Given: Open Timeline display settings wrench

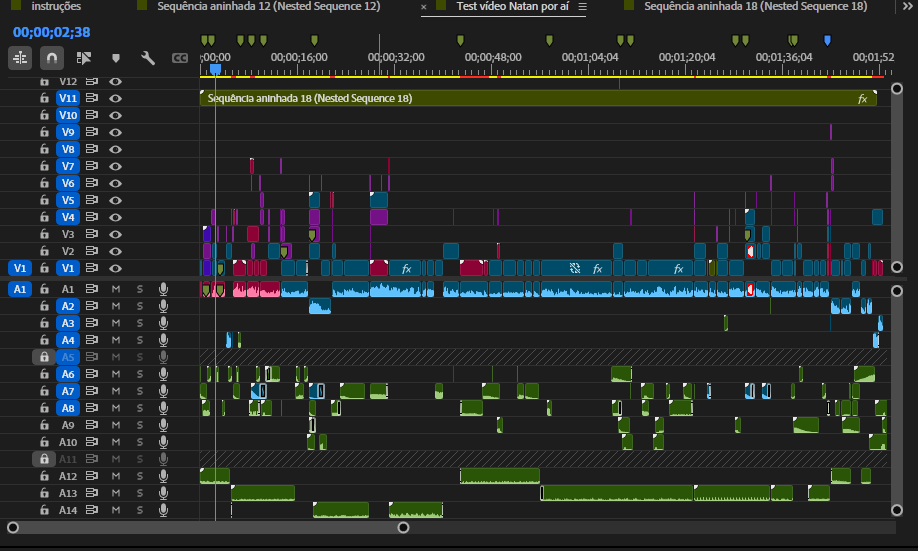Looking at the screenshot, I should point(148,58).
